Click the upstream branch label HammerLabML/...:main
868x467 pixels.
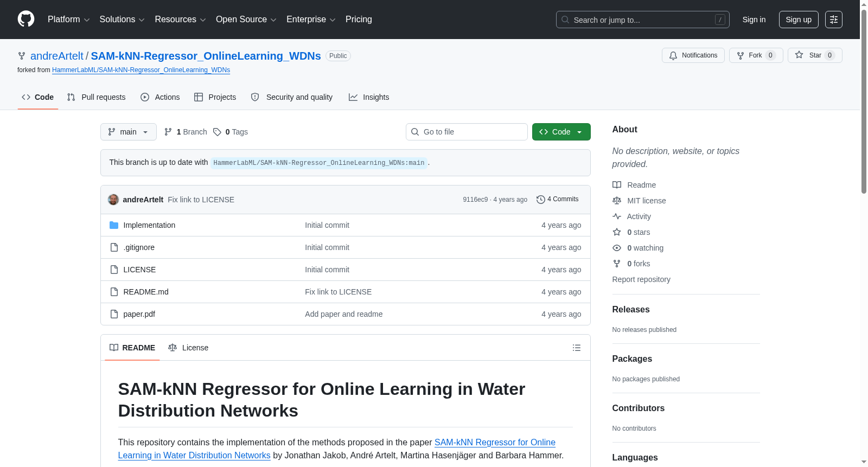[319, 163]
